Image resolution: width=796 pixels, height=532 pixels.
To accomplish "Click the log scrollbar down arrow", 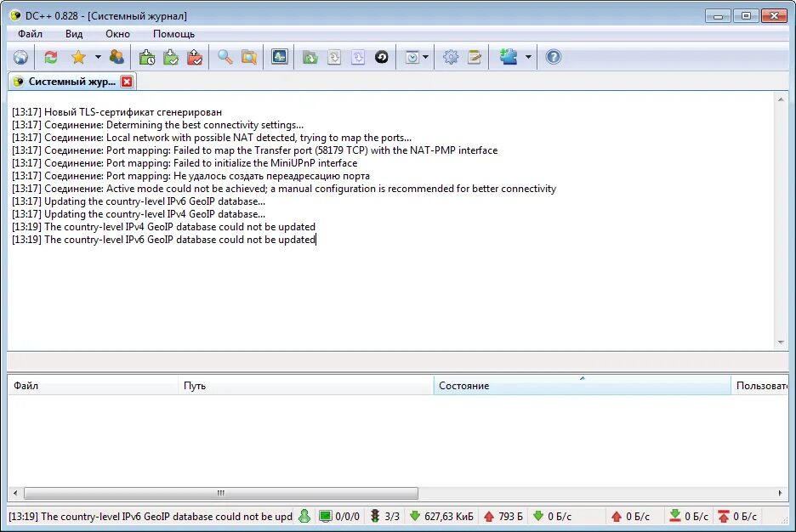I will coord(781,342).
